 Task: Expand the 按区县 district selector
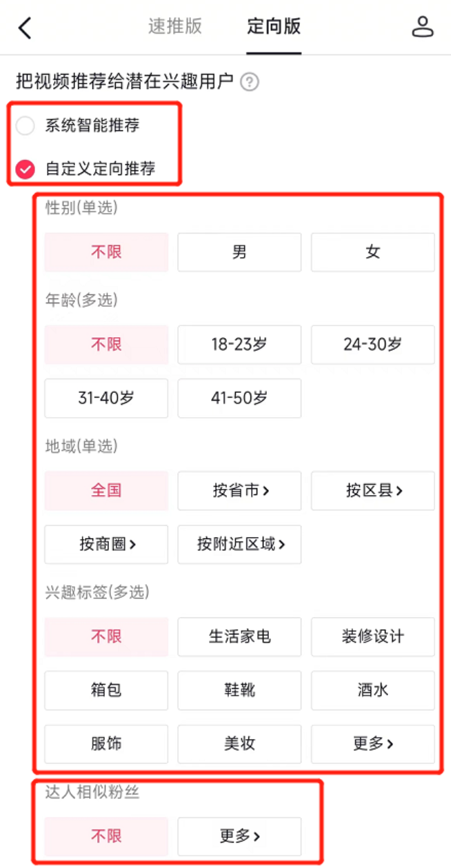[x=372, y=490]
